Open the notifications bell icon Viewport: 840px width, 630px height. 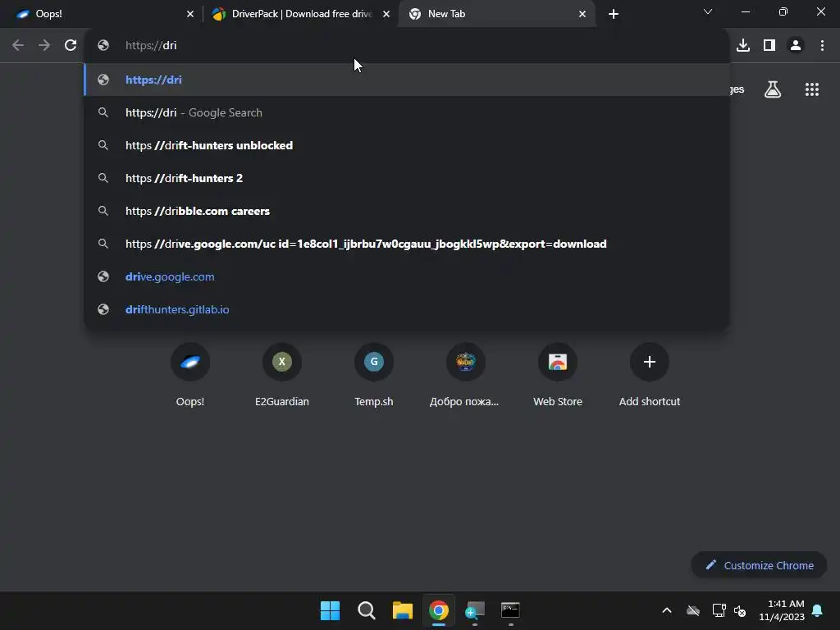818,610
